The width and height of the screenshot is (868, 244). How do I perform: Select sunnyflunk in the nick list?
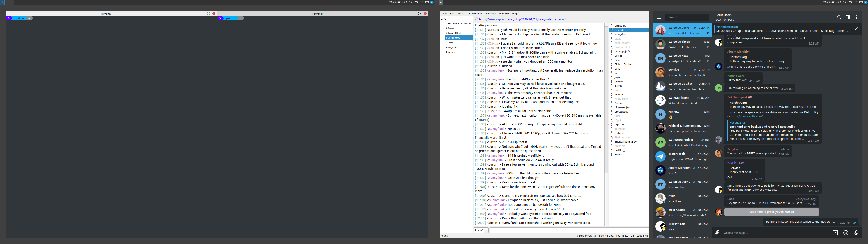(x=621, y=34)
